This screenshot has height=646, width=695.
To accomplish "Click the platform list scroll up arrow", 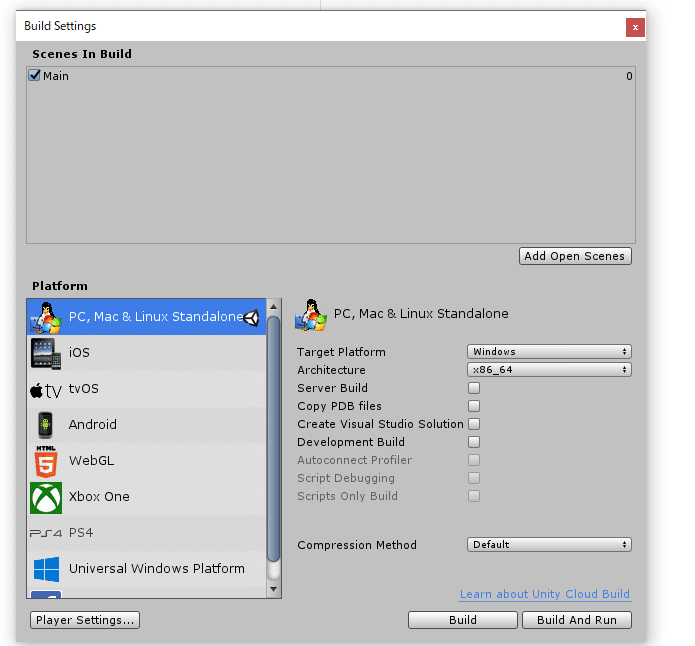I will click(273, 306).
